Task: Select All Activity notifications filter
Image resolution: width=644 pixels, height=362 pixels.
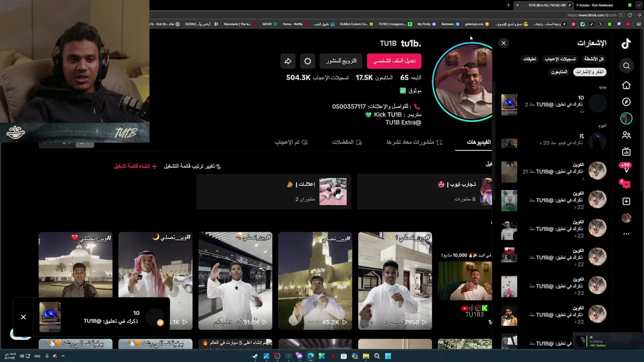Action: point(594,59)
